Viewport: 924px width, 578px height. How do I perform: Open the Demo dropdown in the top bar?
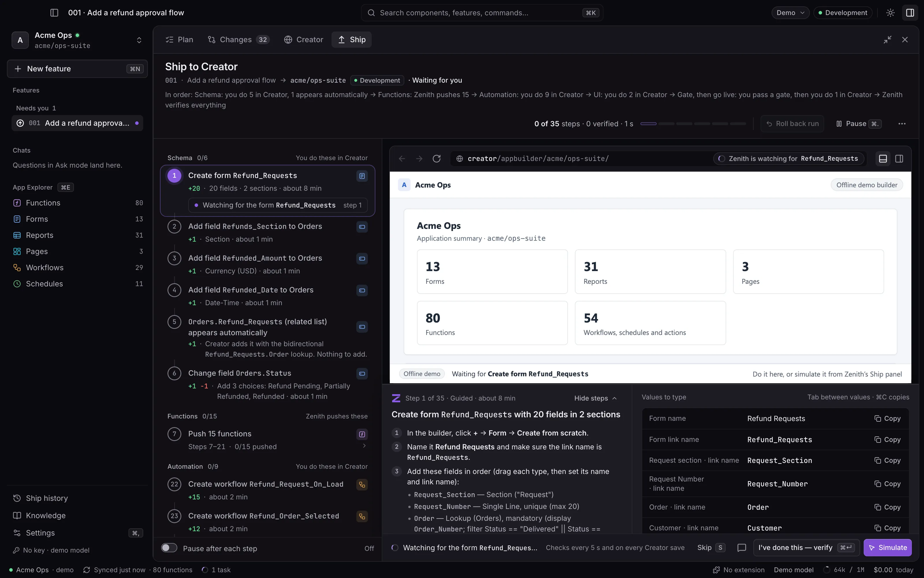(x=790, y=13)
